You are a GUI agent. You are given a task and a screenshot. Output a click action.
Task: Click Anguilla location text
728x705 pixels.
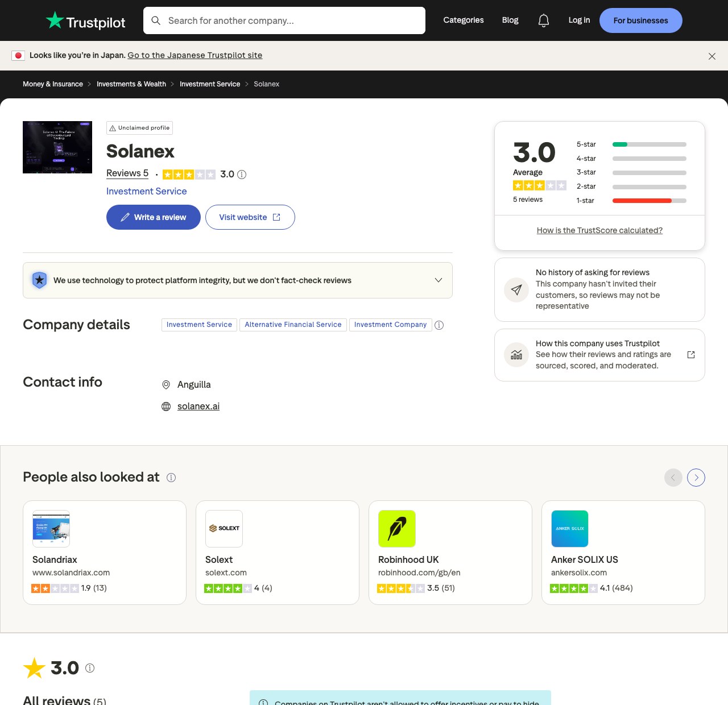click(x=194, y=385)
